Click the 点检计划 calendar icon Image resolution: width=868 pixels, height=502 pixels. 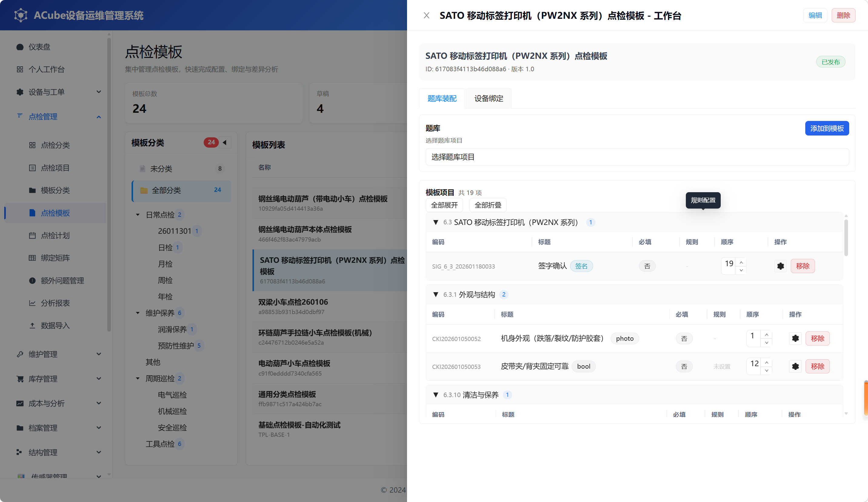32,235
